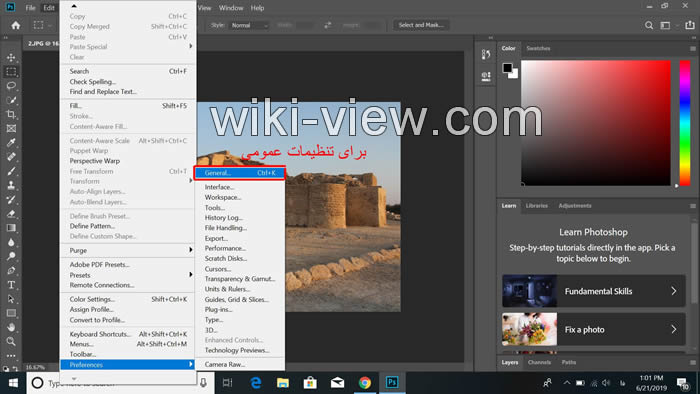Open the Properties panel icon in the dock
The image size is (700, 394).
(x=486, y=76)
